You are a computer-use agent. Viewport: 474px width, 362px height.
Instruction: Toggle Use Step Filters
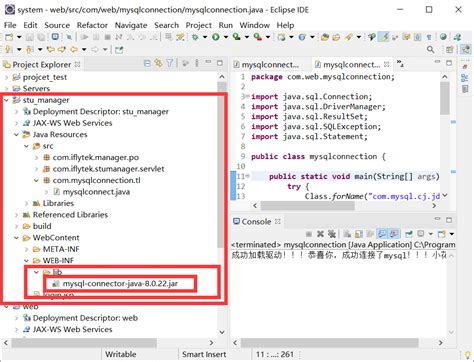pos(180,37)
